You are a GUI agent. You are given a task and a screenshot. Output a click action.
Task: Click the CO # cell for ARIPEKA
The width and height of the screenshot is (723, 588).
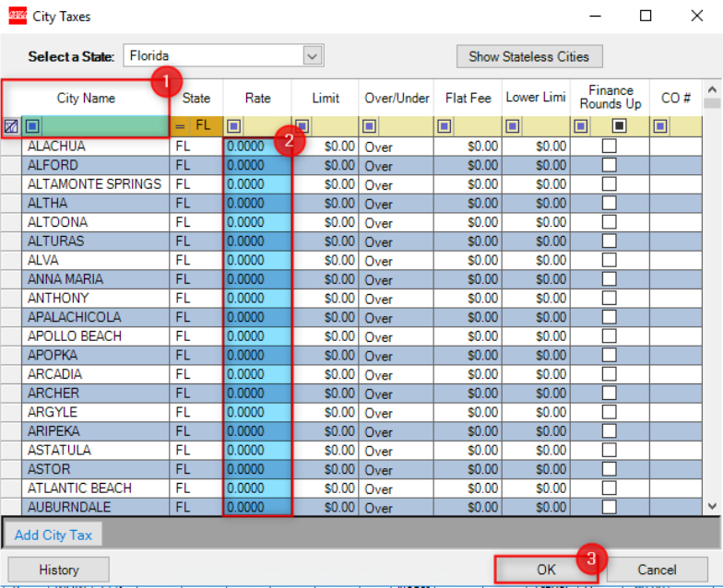[x=675, y=431]
